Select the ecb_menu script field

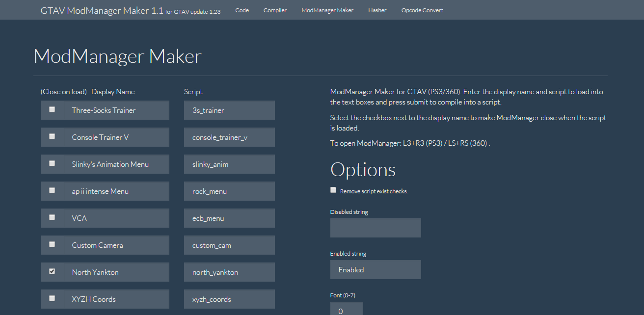click(229, 218)
